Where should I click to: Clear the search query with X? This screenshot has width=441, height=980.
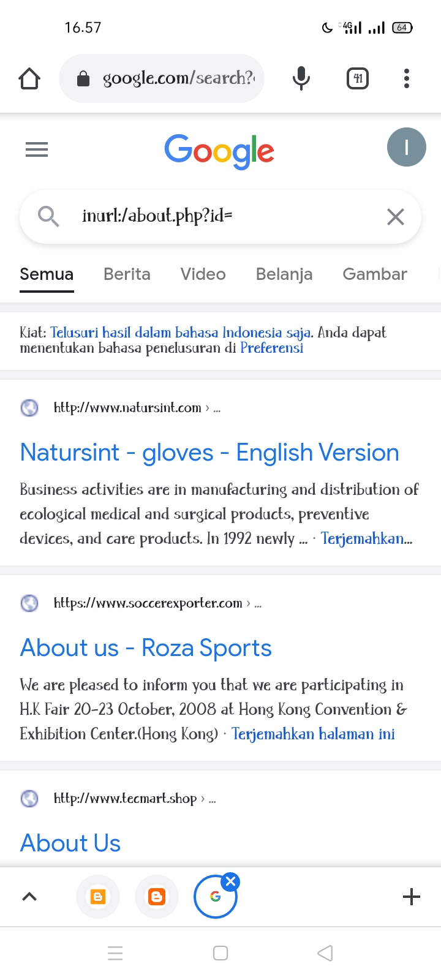(396, 216)
